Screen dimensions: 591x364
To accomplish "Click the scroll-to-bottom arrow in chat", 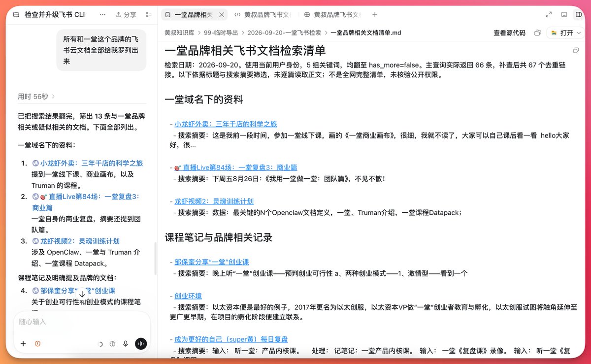I will [x=82, y=294].
